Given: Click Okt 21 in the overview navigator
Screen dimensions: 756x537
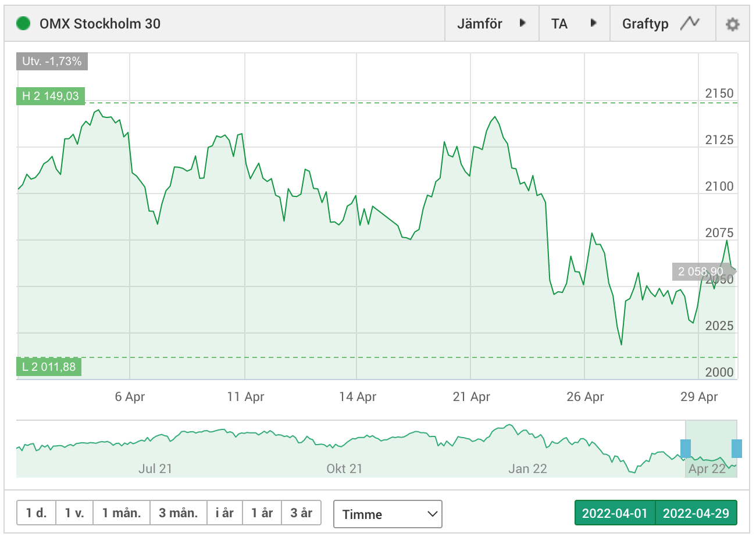Looking at the screenshot, I should 344,468.
